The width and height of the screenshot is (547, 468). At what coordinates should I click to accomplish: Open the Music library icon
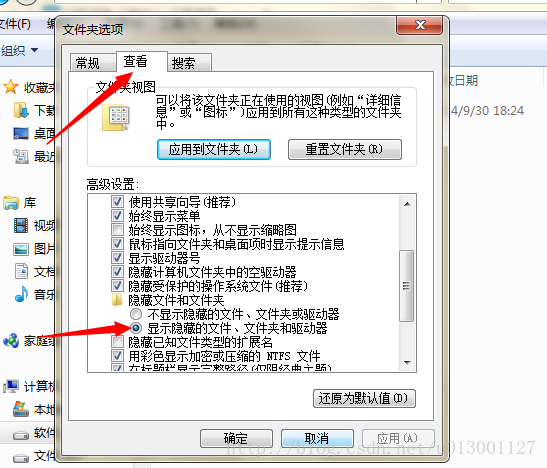coord(21,294)
